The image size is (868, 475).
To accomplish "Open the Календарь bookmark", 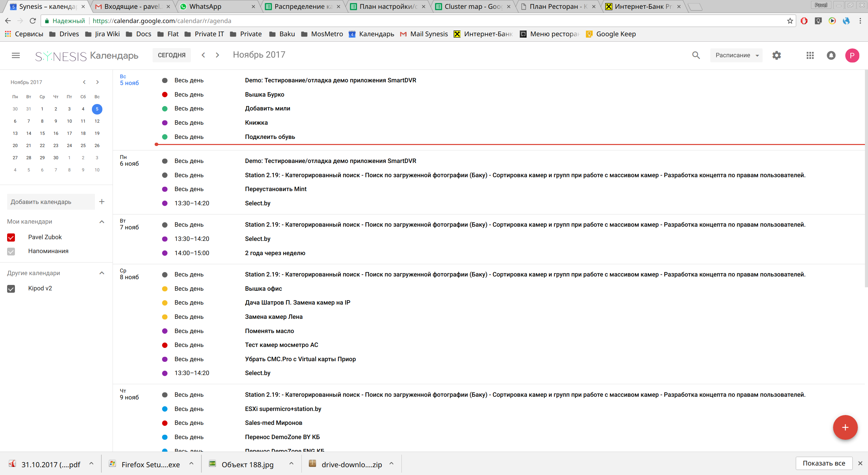I will (x=371, y=34).
